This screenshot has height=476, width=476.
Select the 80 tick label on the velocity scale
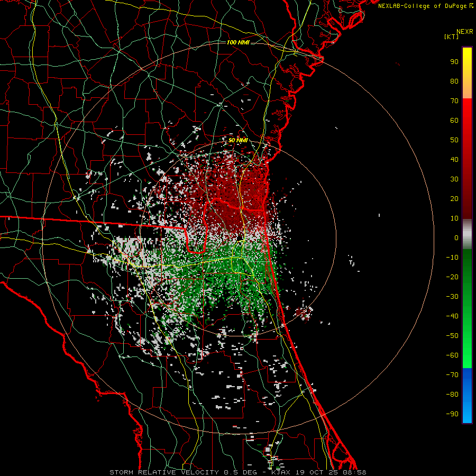[454, 81]
